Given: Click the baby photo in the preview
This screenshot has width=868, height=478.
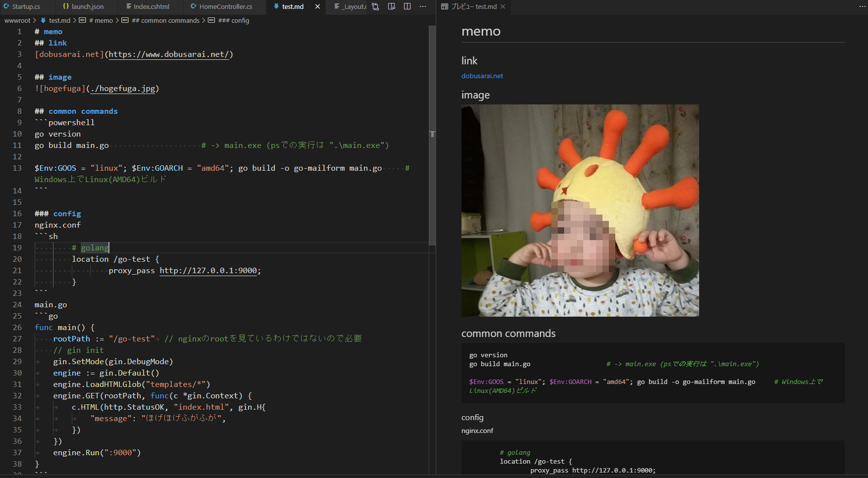Looking at the screenshot, I should [x=580, y=210].
